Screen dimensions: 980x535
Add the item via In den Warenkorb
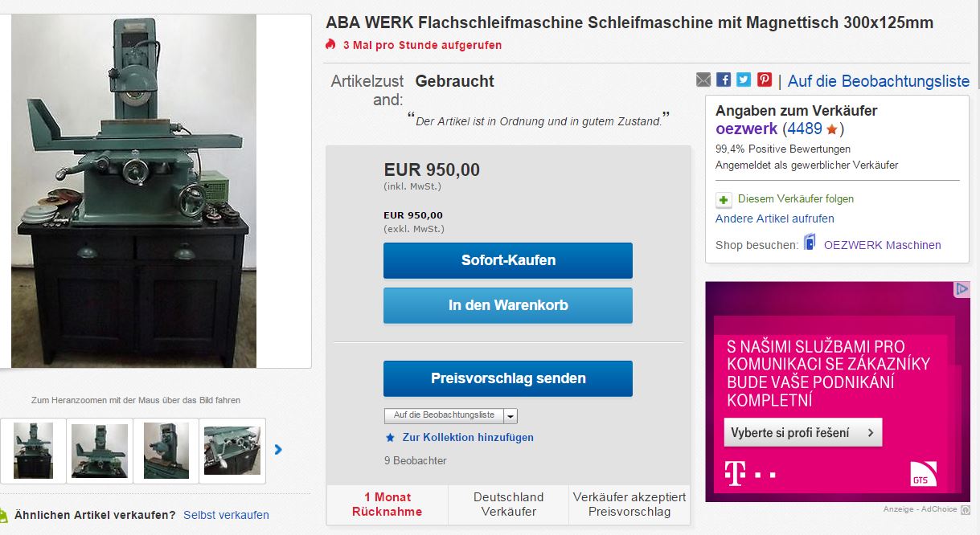coord(508,305)
